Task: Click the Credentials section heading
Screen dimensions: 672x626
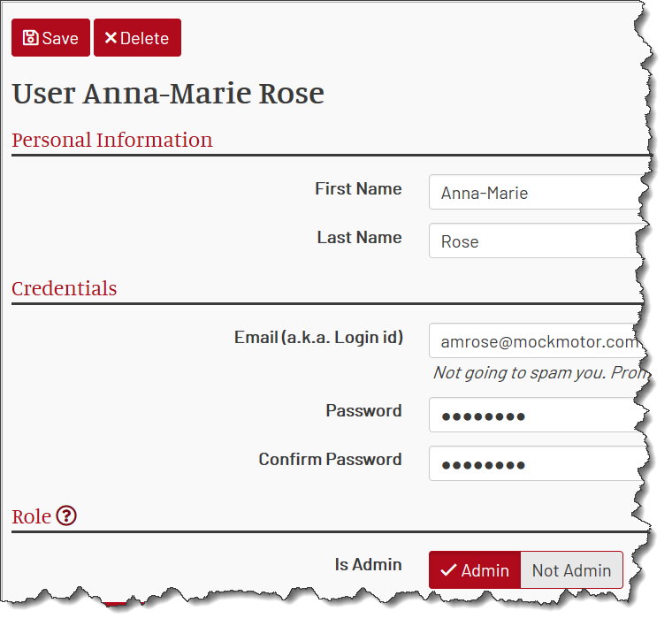Action: pyautogui.click(x=65, y=288)
